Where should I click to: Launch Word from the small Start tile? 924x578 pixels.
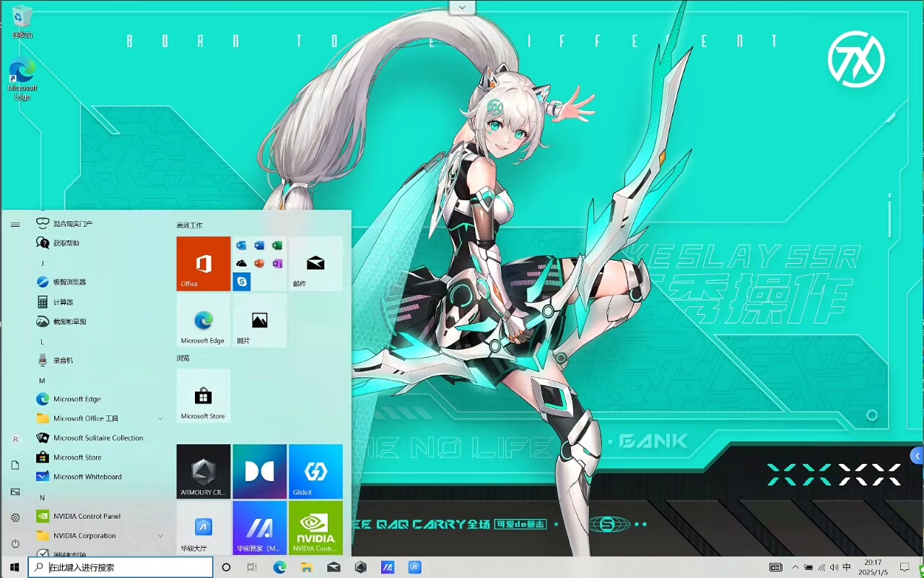click(259, 245)
